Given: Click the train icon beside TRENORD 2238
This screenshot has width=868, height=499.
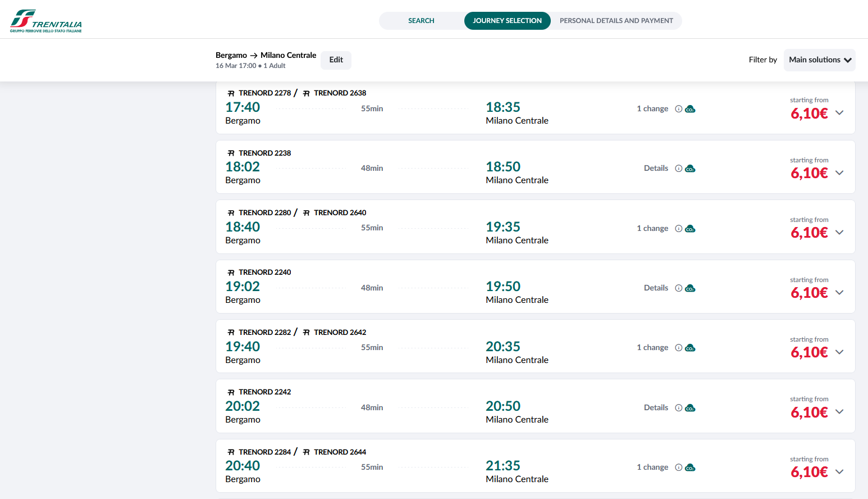Looking at the screenshot, I should click(x=231, y=153).
